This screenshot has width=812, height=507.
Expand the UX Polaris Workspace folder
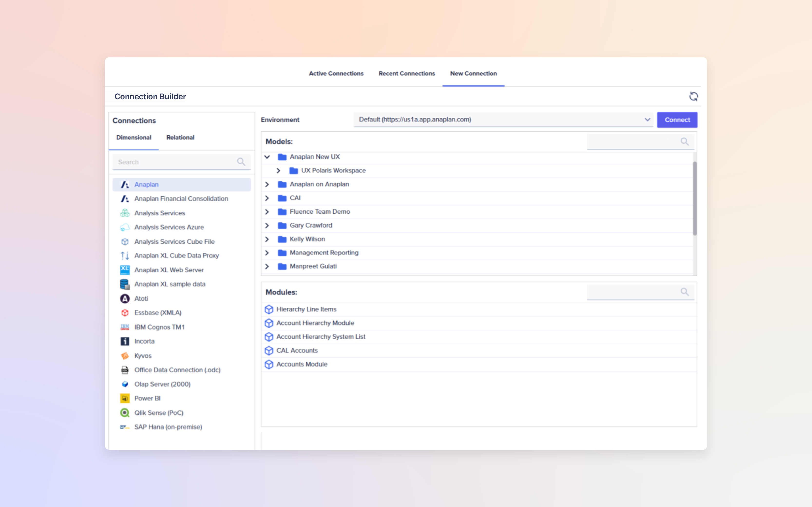278,171
